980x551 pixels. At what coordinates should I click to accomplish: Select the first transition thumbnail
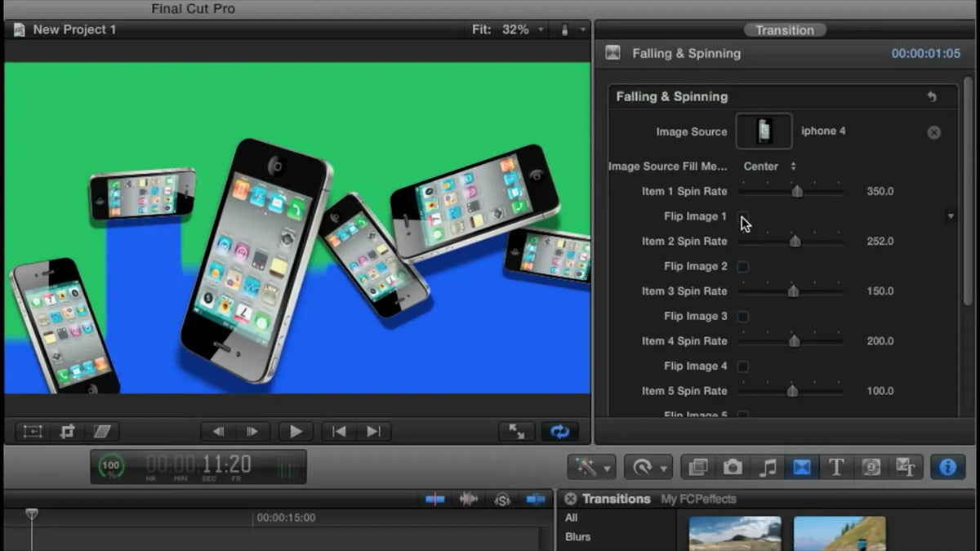coord(735,534)
